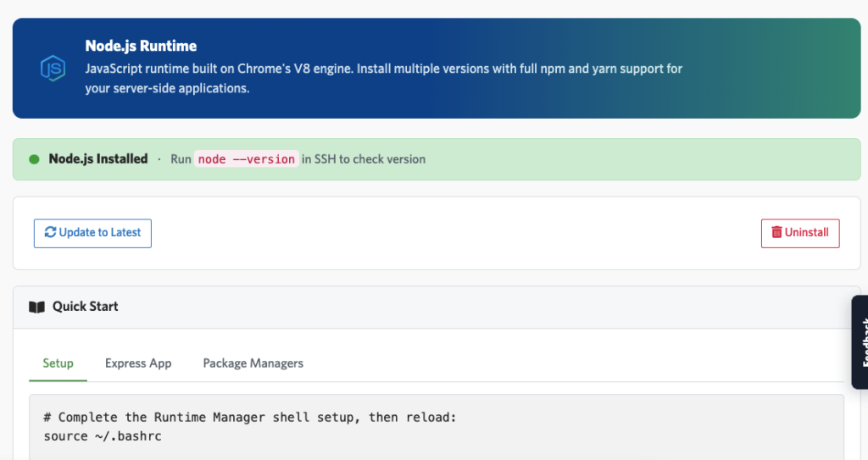Switch to the Setup tab
868x460 pixels.
pos(58,363)
